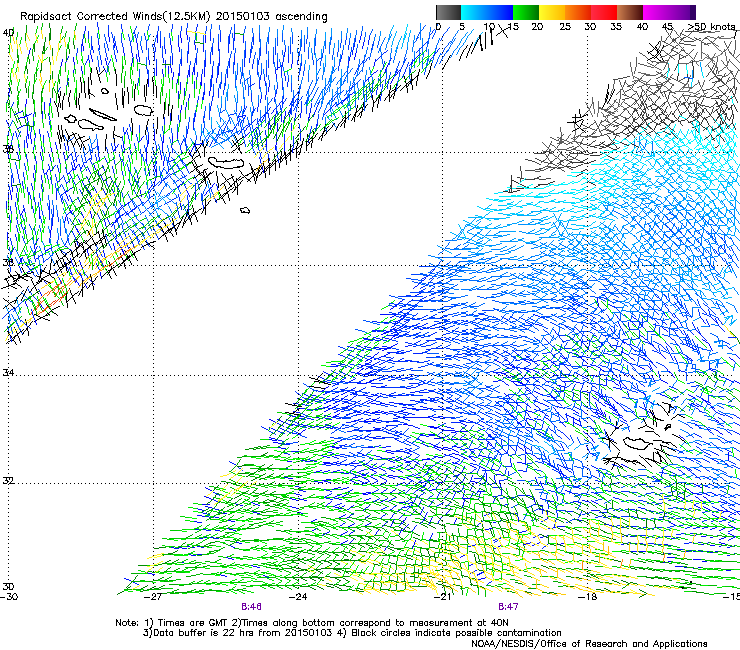Click the legend label '20' under color bar
The height and width of the screenshot is (650, 740).
click(x=537, y=26)
